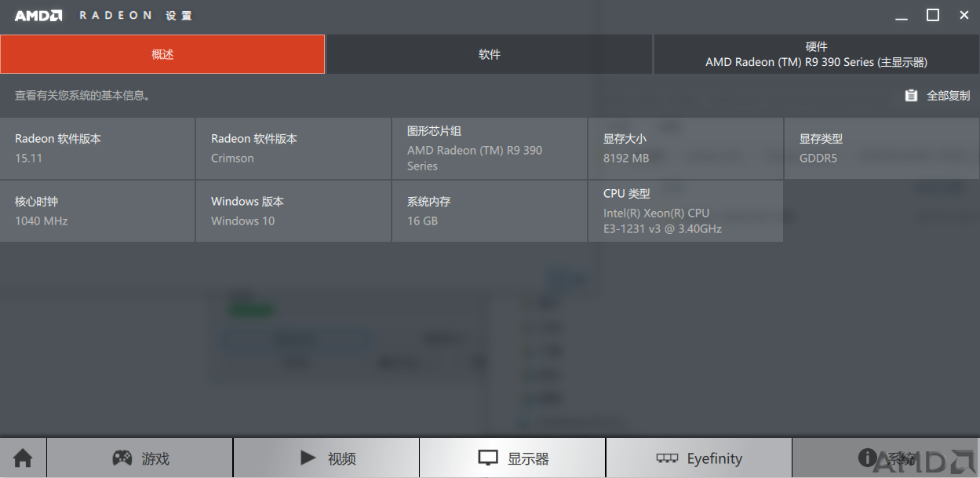980x478 pixels.
Task: Click the monitor icon for 显示器
Action: tap(489, 458)
